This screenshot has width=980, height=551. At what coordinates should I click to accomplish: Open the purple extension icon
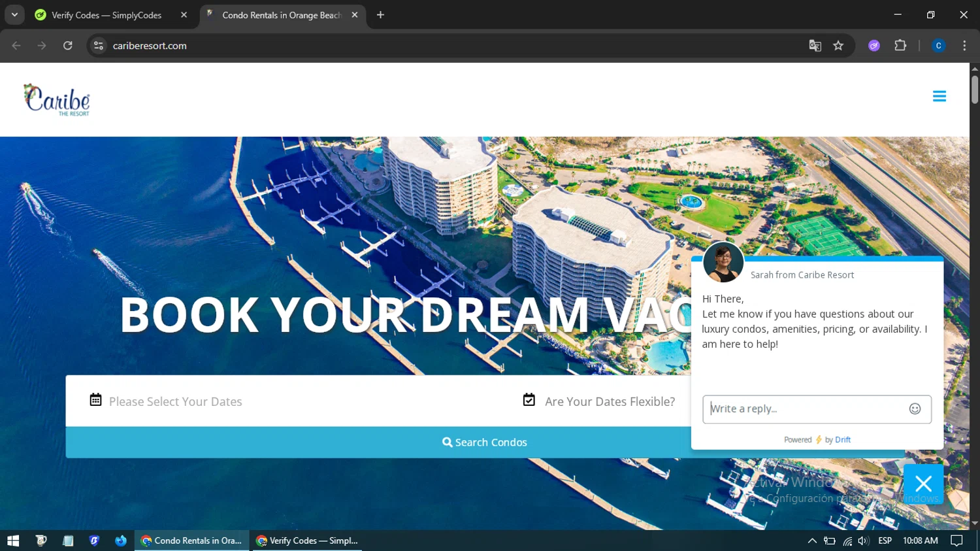(874, 46)
